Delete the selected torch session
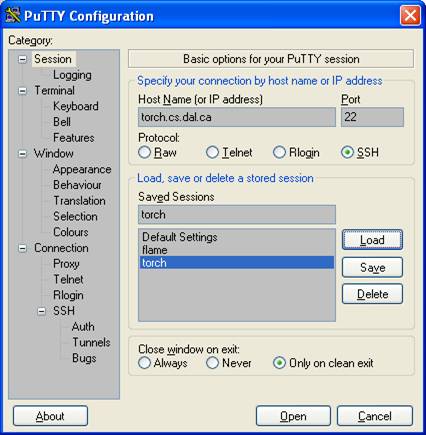This screenshot has width=426, height=435. coord(372,294)
